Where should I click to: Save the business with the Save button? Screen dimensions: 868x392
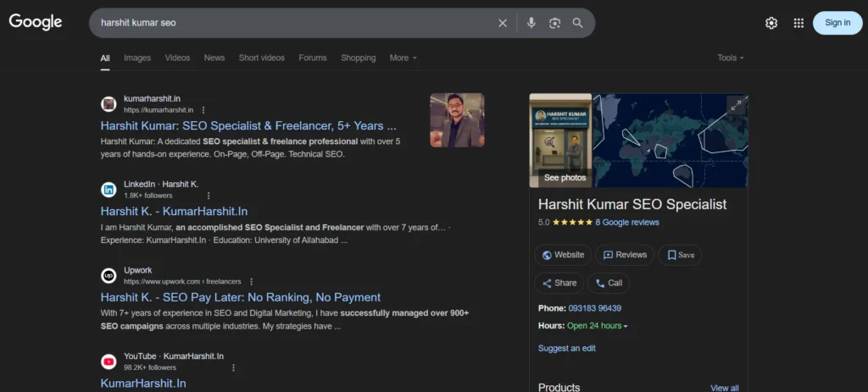680,255
